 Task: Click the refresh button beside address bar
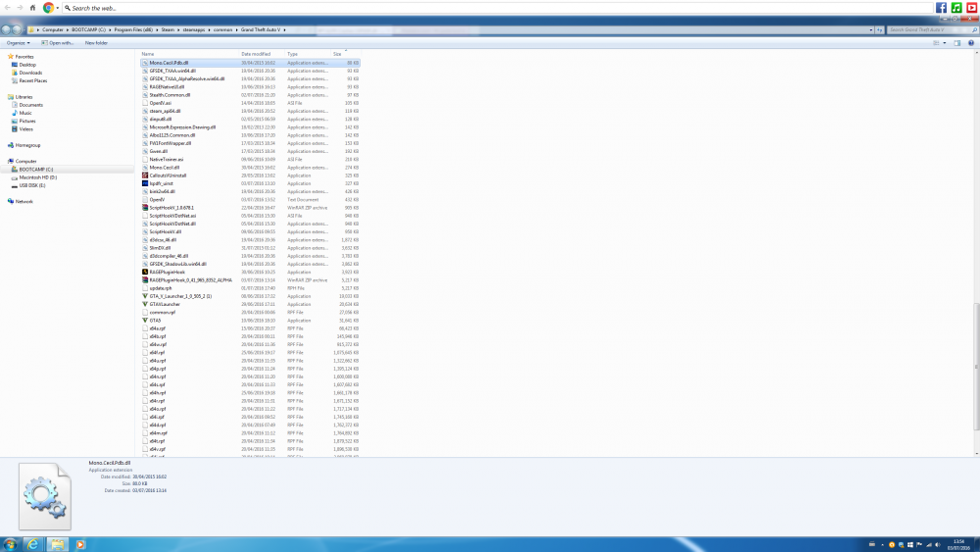[x=879, y=29]
